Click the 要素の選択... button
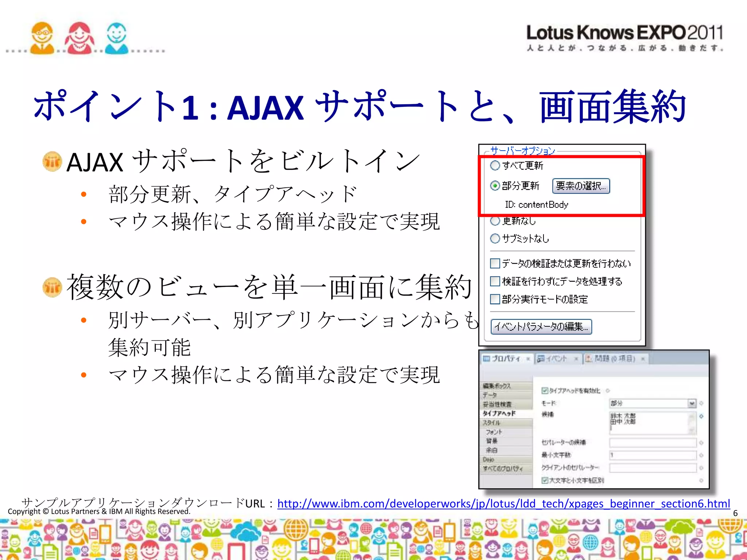The height and width of the screenshot is (560, 747). (x=581, y=186)
